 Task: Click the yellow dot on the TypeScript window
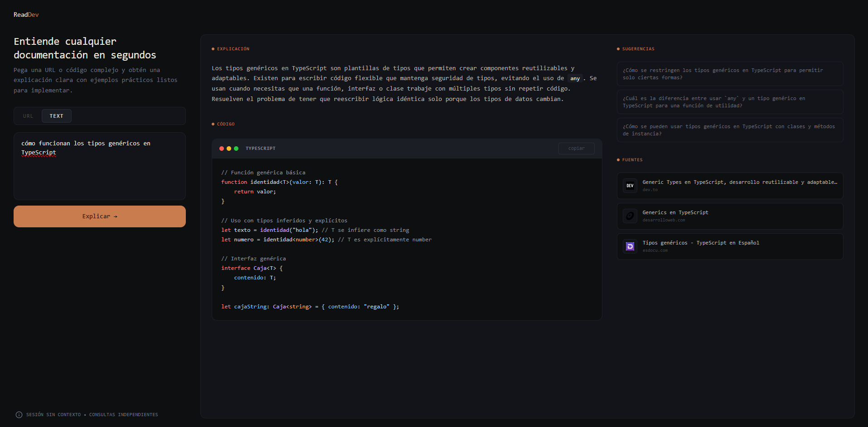pyautogui.click(x=228, y=148)
